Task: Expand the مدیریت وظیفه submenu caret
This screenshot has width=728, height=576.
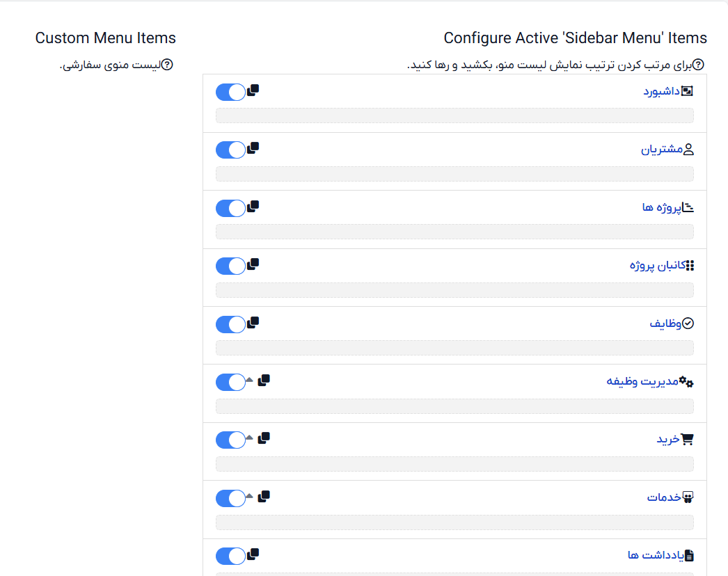Action: click(x=249, y=380)
